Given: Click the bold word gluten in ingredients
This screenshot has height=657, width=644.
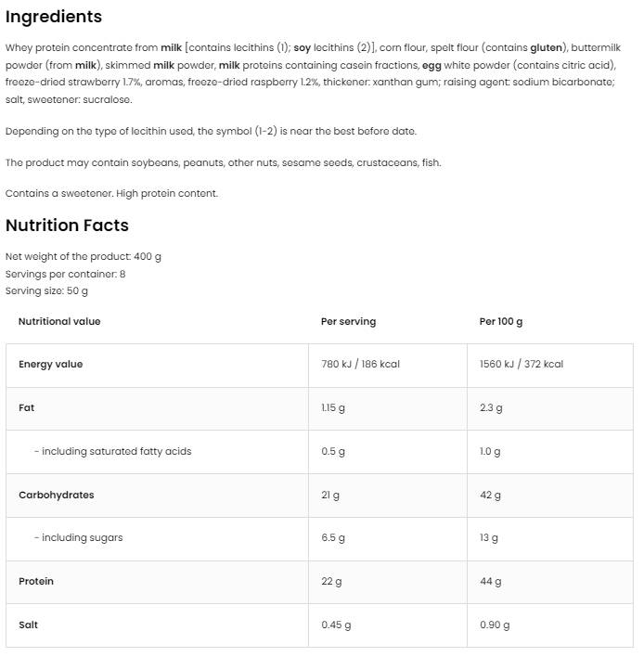Looking at the screenshot, I should tap(547, 47).
